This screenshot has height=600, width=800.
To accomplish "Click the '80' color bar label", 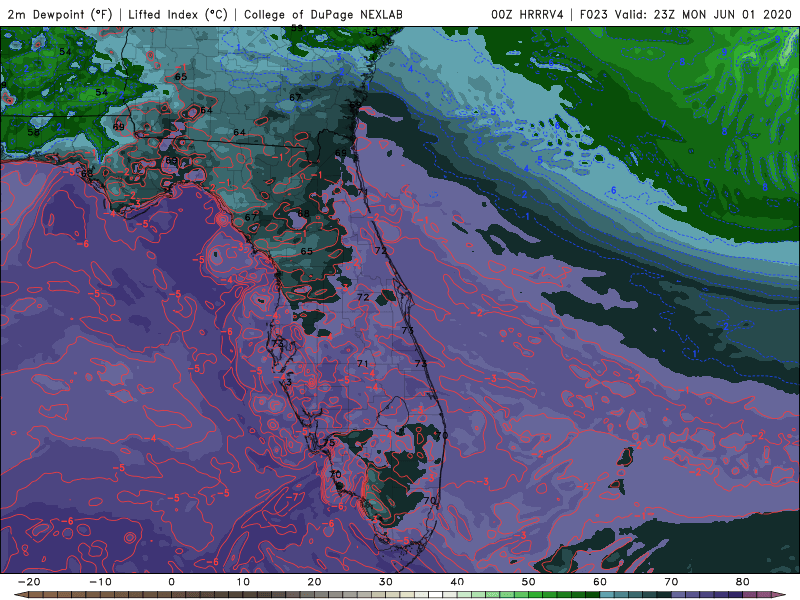I will [x=743, y=582].
